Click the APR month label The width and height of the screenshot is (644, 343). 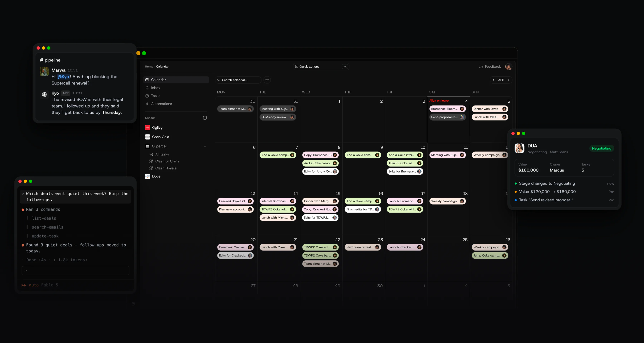501,80
